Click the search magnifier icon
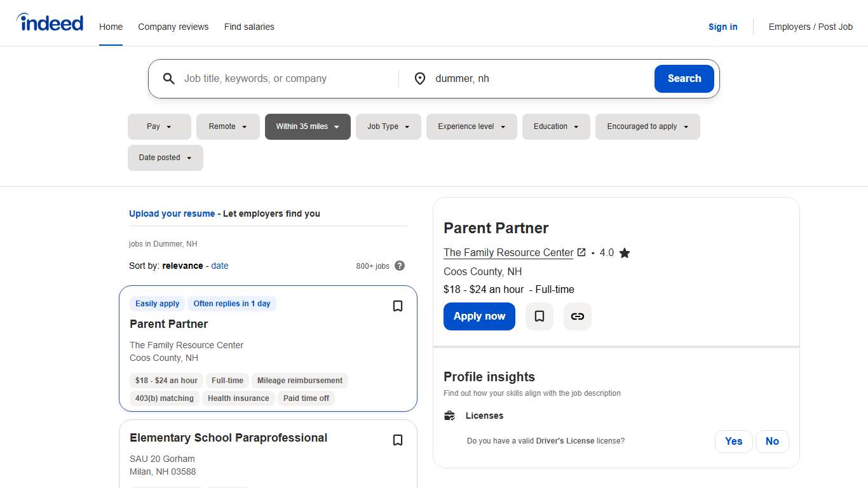 click(x=168, y=79)
